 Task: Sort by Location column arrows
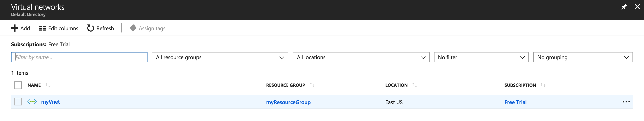(415, 85)
